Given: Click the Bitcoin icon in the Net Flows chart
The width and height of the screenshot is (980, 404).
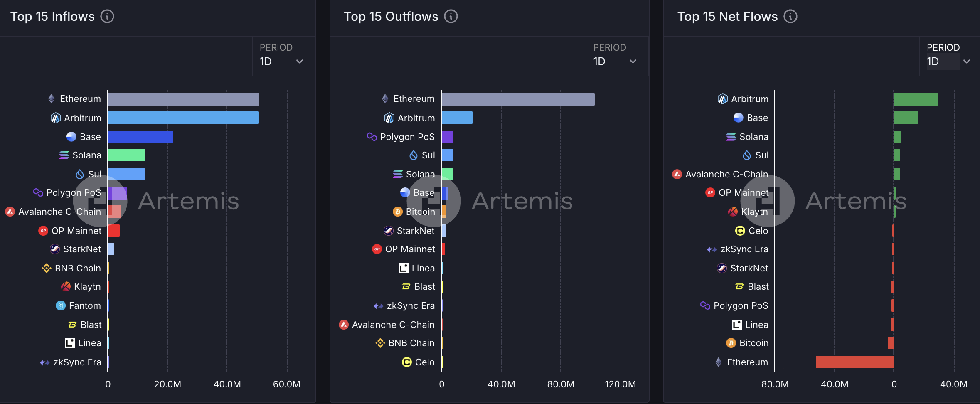Looking at the screenshot, I should coord(731,343).
